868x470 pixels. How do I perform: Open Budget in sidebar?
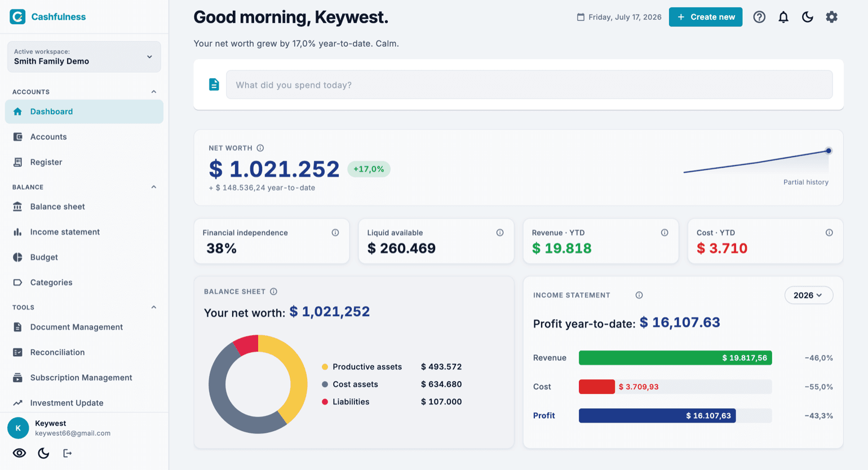[84, 258]
